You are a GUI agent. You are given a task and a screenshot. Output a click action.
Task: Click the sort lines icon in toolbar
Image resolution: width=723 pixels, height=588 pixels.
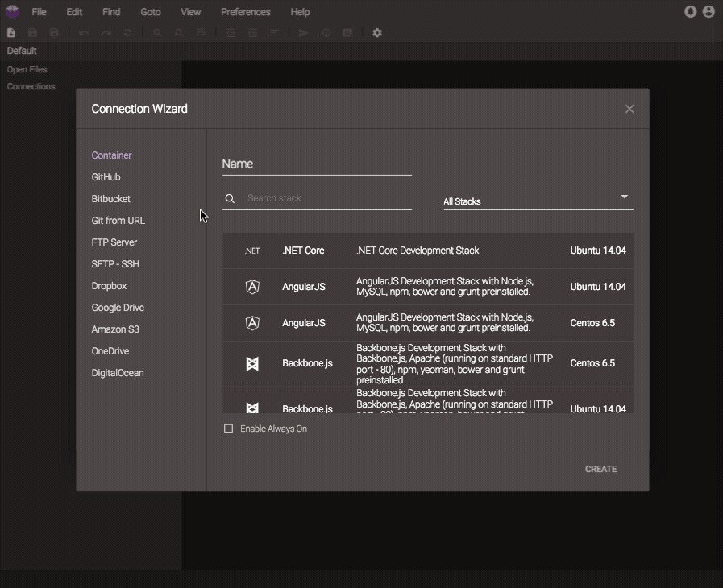pos(274,33)
